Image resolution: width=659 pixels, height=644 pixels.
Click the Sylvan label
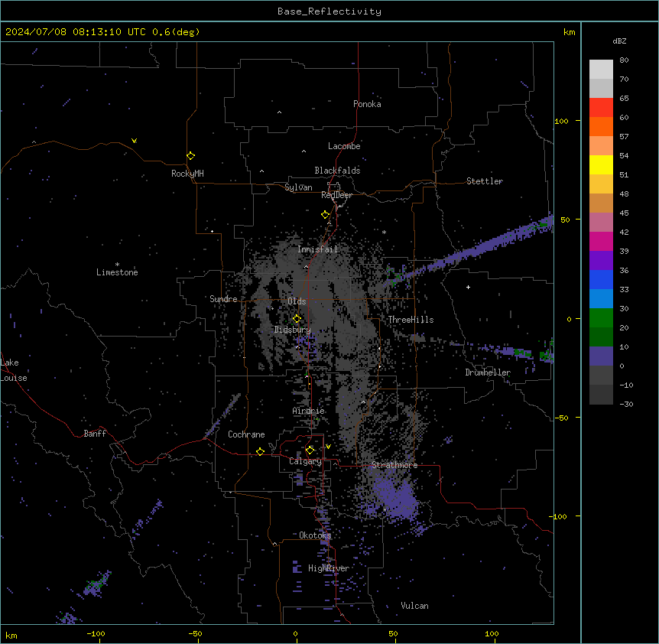[298, 187]
